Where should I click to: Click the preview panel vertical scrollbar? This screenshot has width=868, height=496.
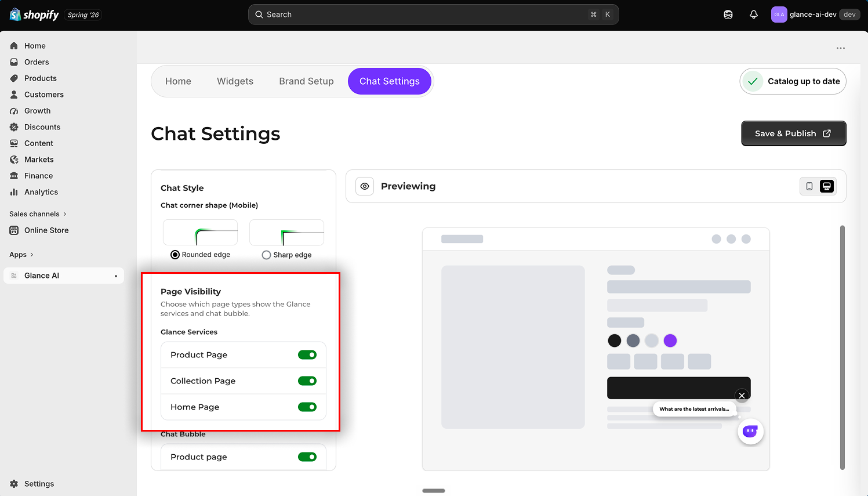pos(842,347)
